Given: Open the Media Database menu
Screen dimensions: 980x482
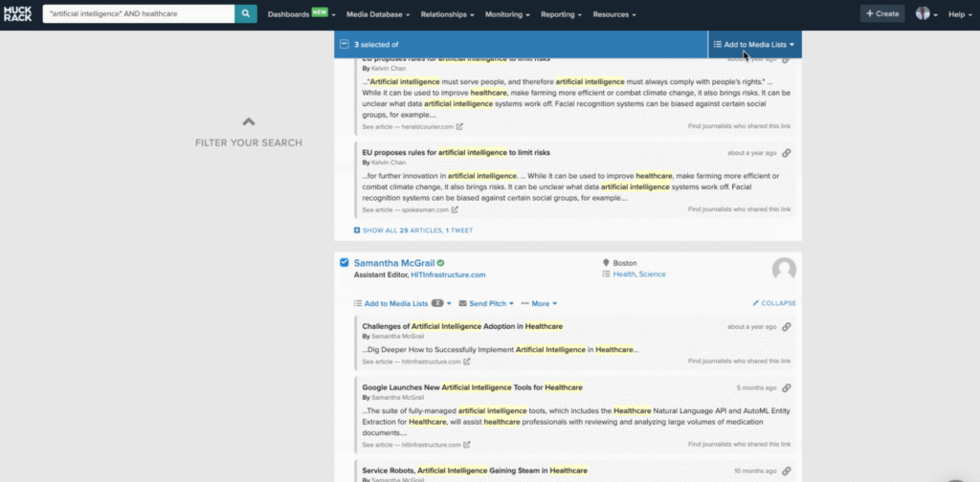Looking at the screenshot, I should click(378, 14).
